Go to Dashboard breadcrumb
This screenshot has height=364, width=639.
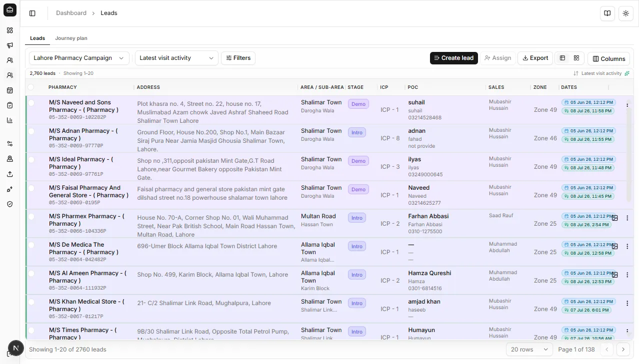pyautogui.click(x=71, y=13)
